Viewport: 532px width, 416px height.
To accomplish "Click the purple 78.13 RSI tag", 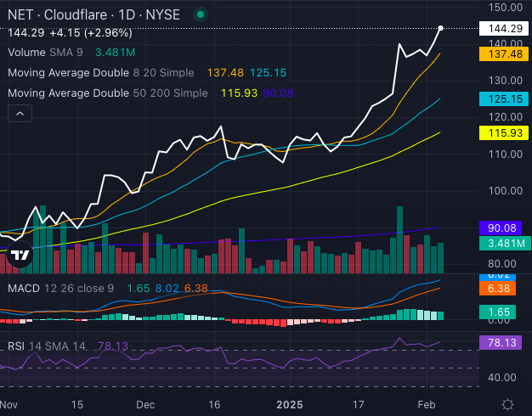I will tap(505, 342).
